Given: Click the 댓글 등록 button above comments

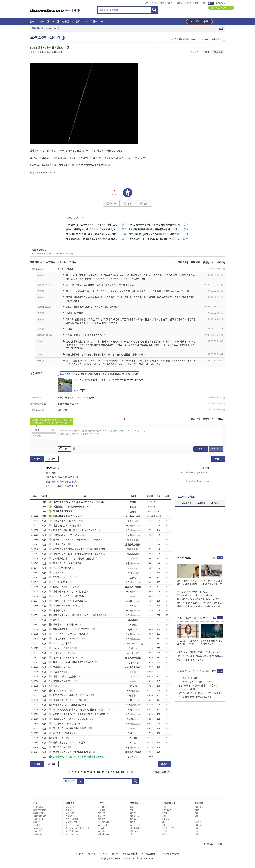Looking at the screenshot, I should coord(182,263).
